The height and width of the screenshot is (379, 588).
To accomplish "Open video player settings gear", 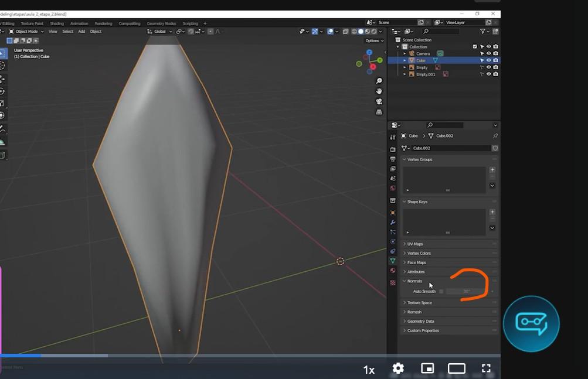I will [x=398, y=368].
